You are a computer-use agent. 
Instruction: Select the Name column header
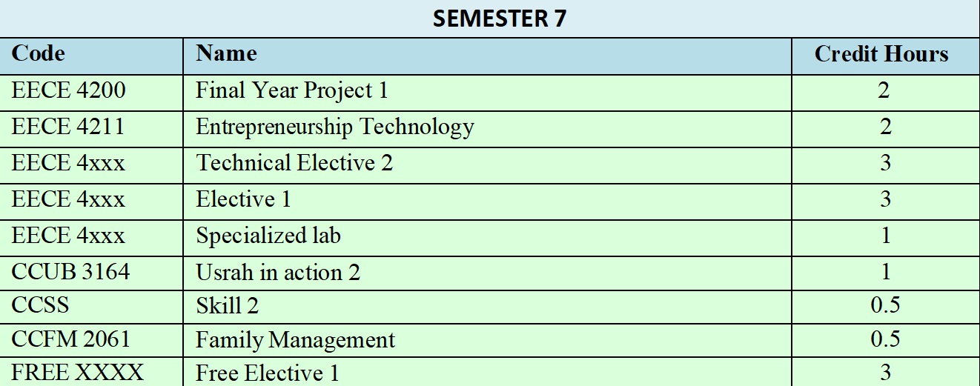(x=226, y=54)
